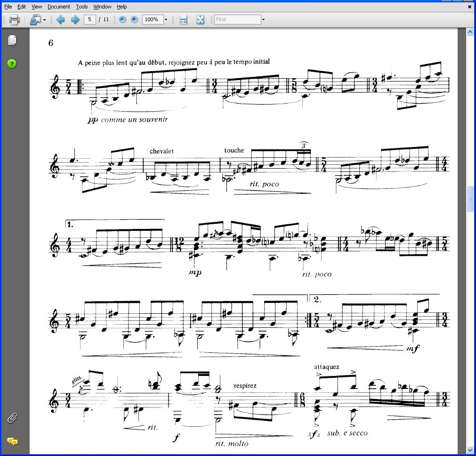The image size is (476, 456).
Task: Open the View menu
Action: (x=37, y=7)
